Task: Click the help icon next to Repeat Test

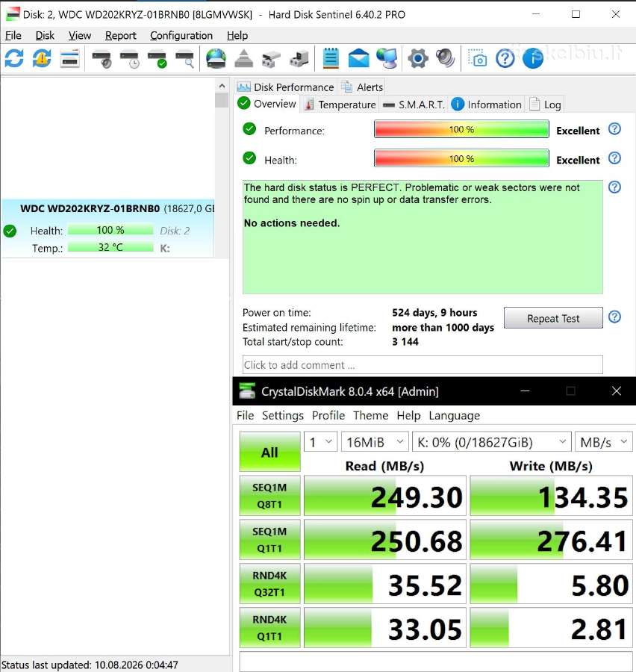Action: (614, 317)
